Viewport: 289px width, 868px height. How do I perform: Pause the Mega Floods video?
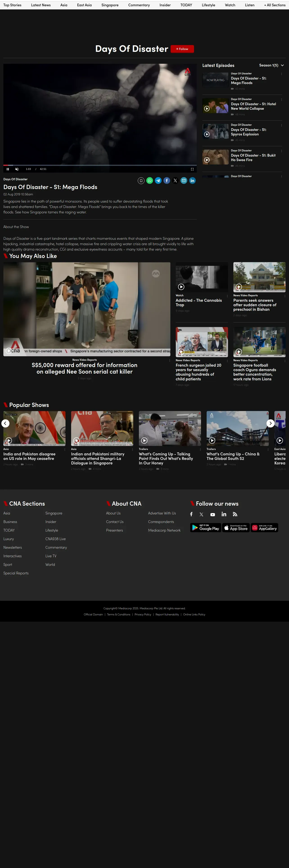point(8,169)
